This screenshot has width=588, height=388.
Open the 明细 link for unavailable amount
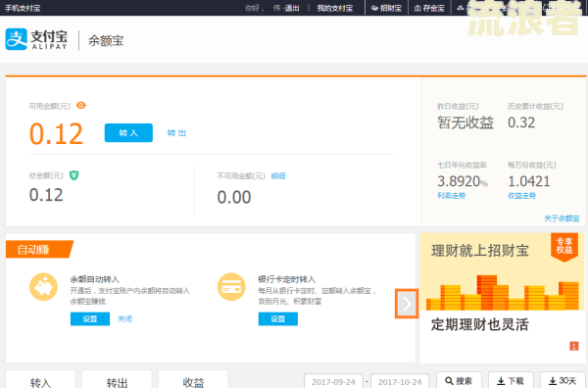278,175
